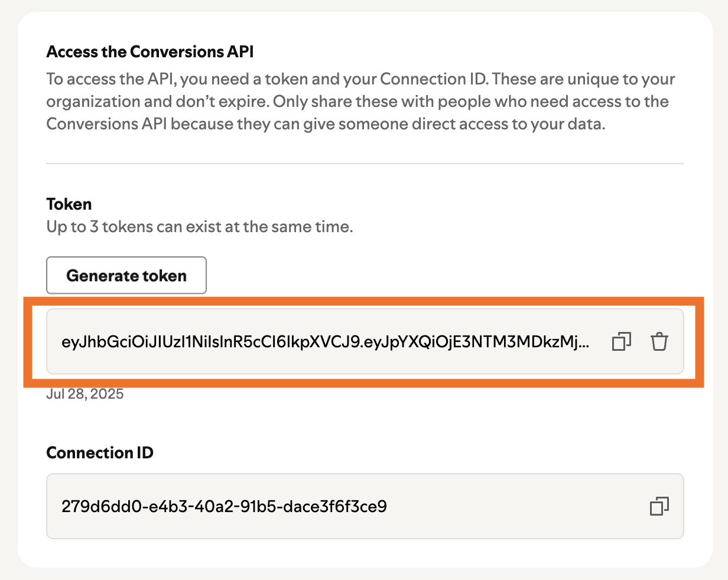The image size is (728, 580).
Task: Click the Access the Conversions API heading
Action: tap(150, 52)
